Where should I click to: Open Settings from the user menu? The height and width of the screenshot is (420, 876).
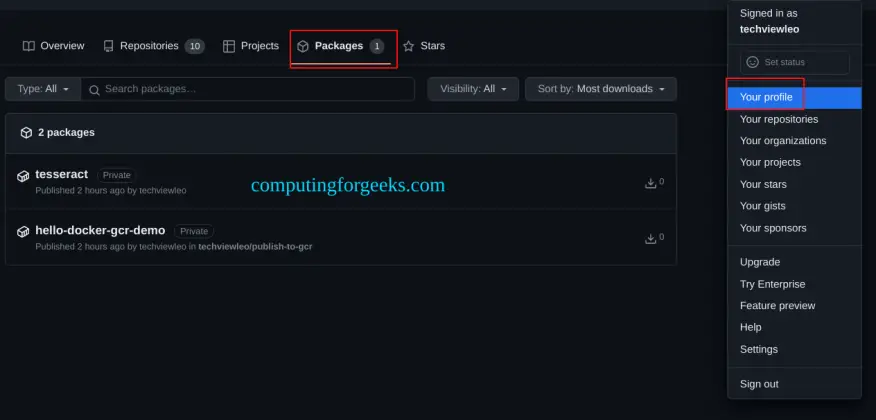point(758,349)
